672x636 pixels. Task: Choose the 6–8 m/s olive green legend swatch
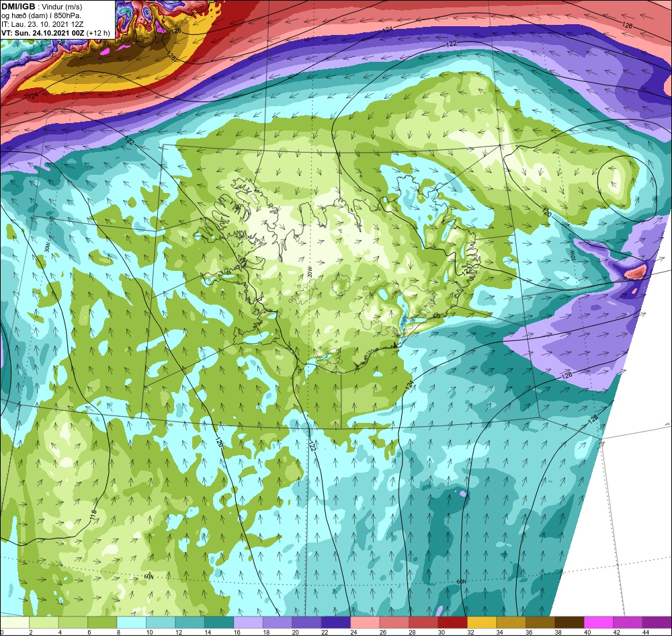(102, 623)
